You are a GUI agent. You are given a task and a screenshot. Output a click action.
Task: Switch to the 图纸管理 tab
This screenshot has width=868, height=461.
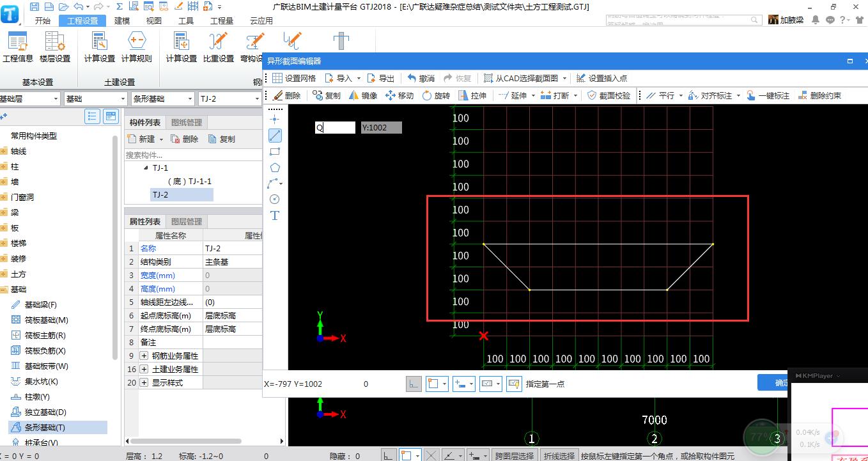coord(187,122)
